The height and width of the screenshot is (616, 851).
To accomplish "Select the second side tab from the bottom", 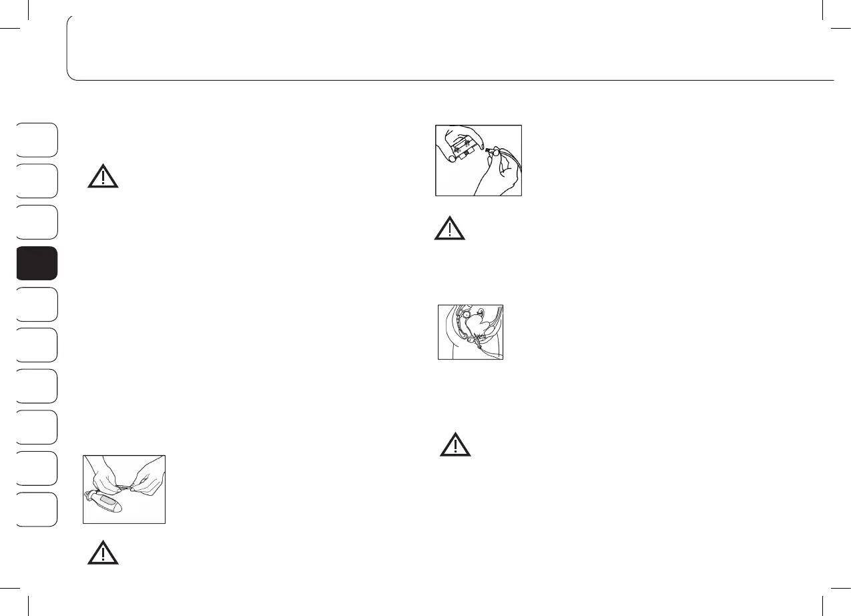I will pyautogui.click(x=37, y=469).
